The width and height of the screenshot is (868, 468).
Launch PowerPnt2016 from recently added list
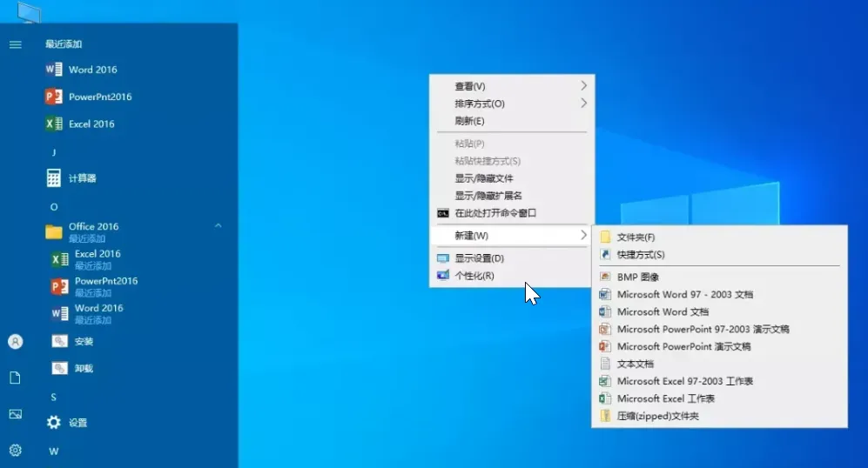pyautogui.click(x=89, y=97)
